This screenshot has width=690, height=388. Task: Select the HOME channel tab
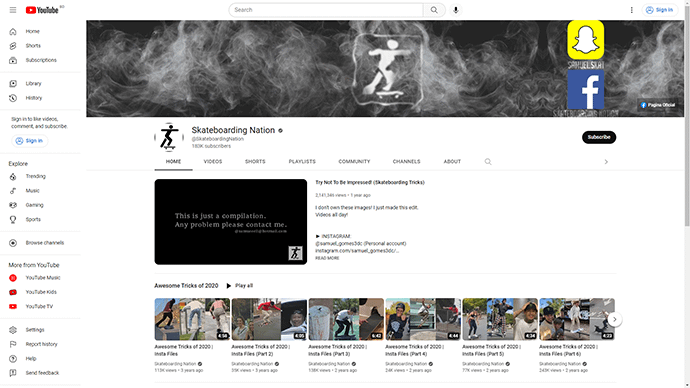point(173,162)
